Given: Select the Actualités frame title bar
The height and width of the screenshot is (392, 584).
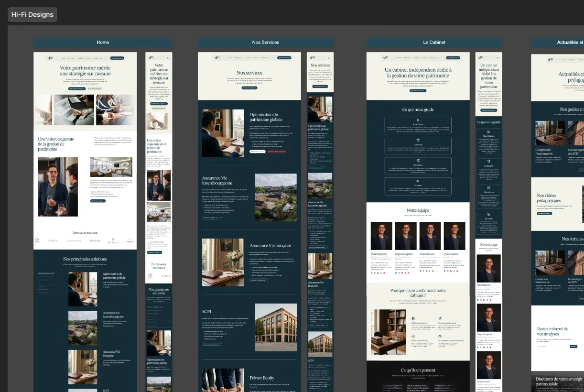Looking at the screenshot, I should coord(558,43).
